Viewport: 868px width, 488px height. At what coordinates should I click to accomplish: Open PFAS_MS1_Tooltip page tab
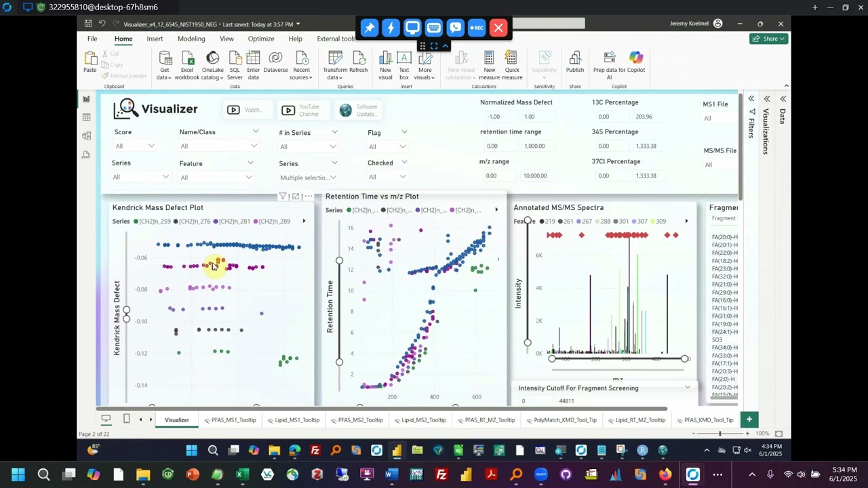pos(229,420)
